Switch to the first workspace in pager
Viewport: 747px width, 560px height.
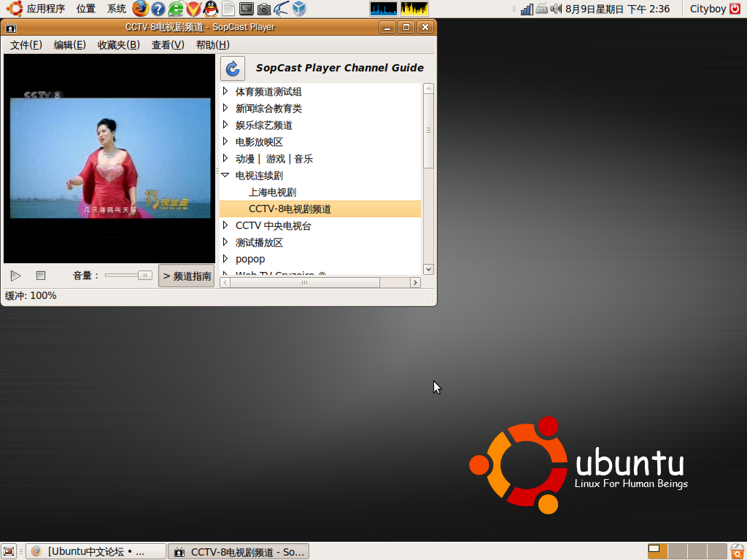[x=657, y=551]
